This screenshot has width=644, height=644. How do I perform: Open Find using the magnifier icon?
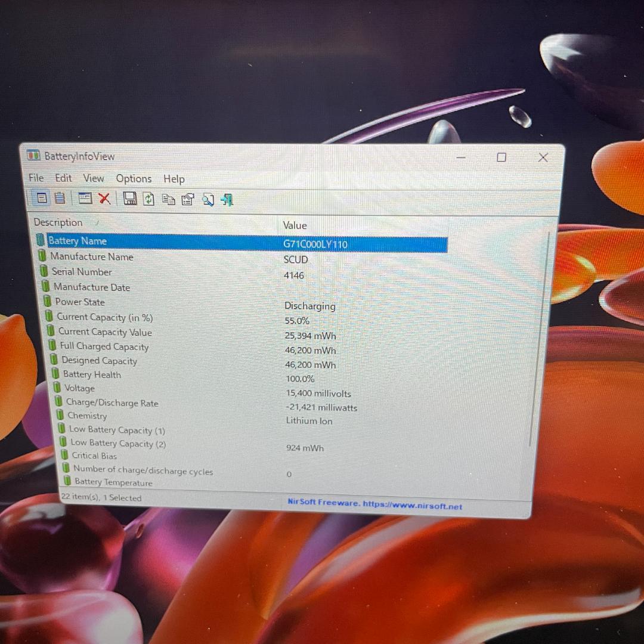(x=208, y=200)
